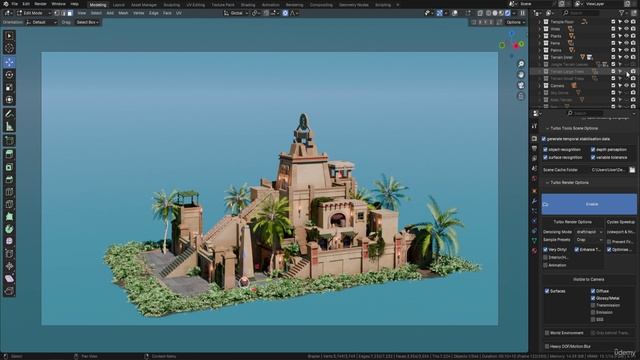
Task: Enable the Transmission checkbox
Action: [x=593, y=305]
